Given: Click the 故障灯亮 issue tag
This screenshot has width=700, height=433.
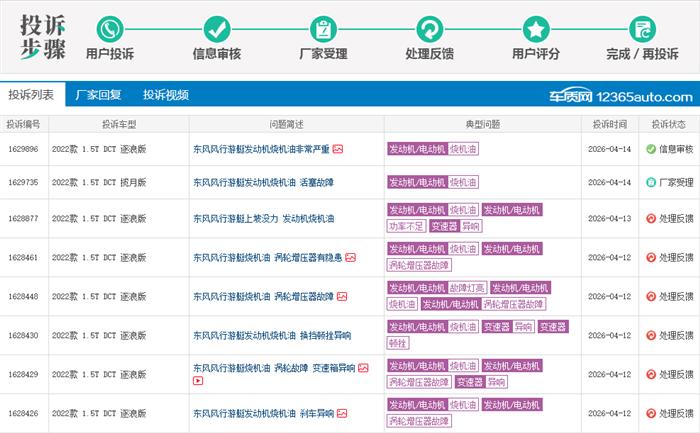Looking at the screenshot, I should [x=467, y=288].
